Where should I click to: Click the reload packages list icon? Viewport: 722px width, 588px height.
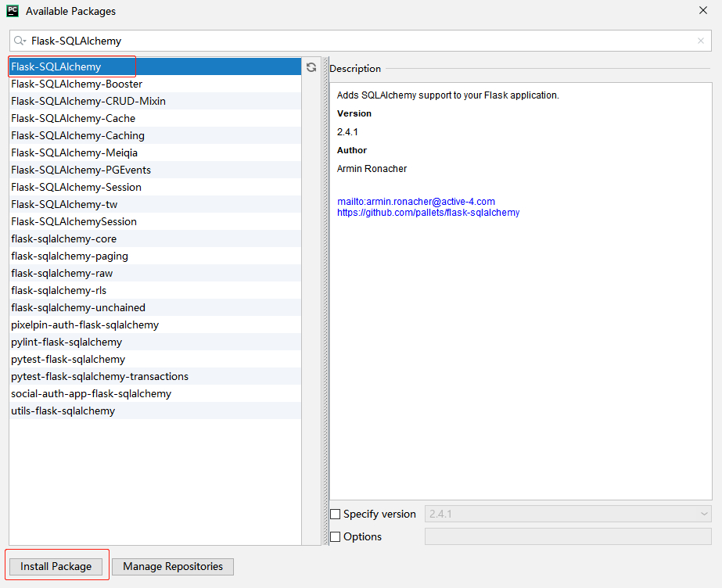tap(311, 67)
